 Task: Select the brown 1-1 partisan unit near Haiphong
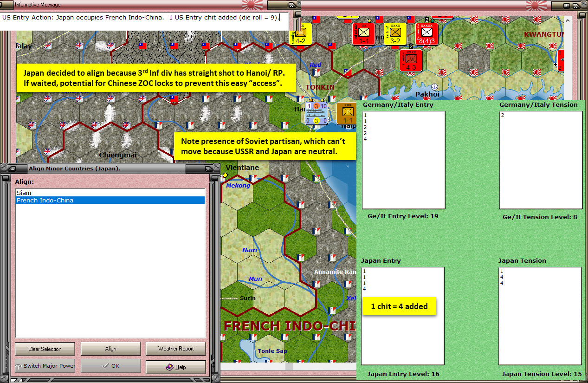(347, 114)
